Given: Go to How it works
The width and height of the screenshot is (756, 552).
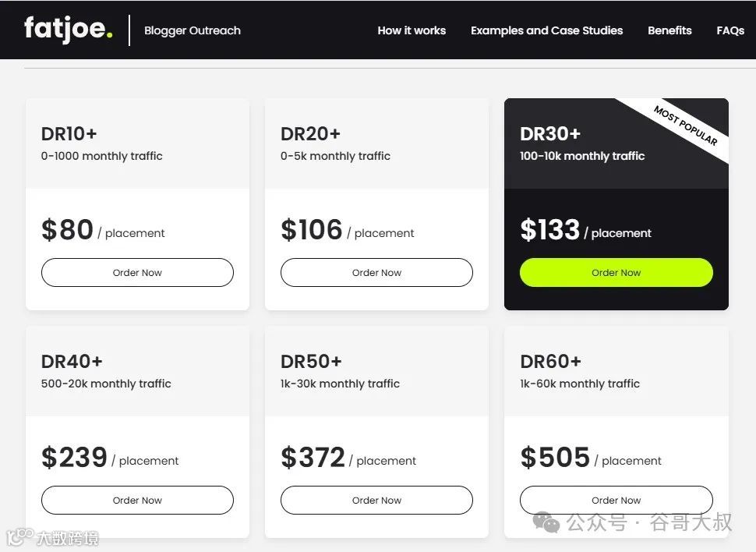Looking at the screenshot, I should pyautogui.click(x=412, y=31).
